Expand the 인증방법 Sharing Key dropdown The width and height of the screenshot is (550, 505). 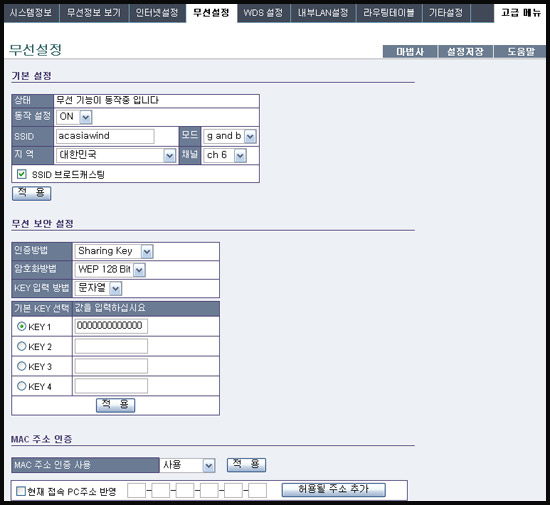pyautogui.click(x=114, y=251)
